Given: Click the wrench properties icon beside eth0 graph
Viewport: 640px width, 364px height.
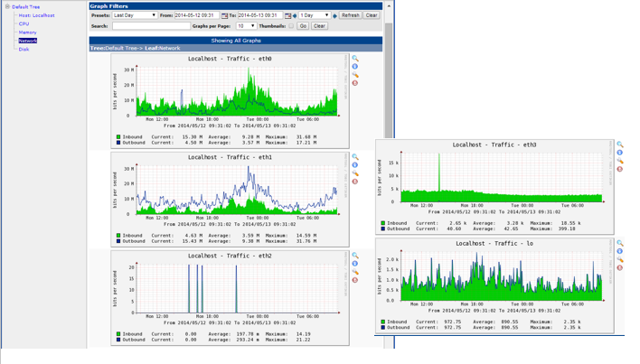Looking at the screenshot, I should (x=355, y=75).
